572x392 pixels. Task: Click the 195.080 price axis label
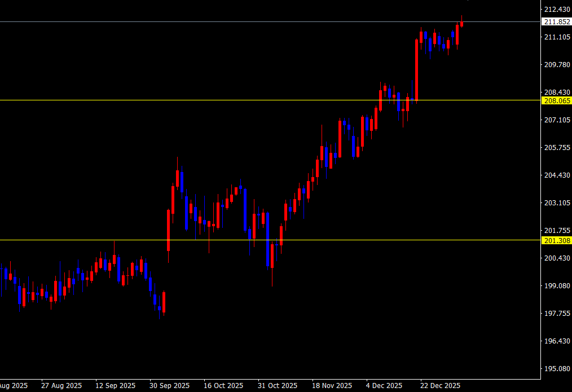tap(557, 369)
